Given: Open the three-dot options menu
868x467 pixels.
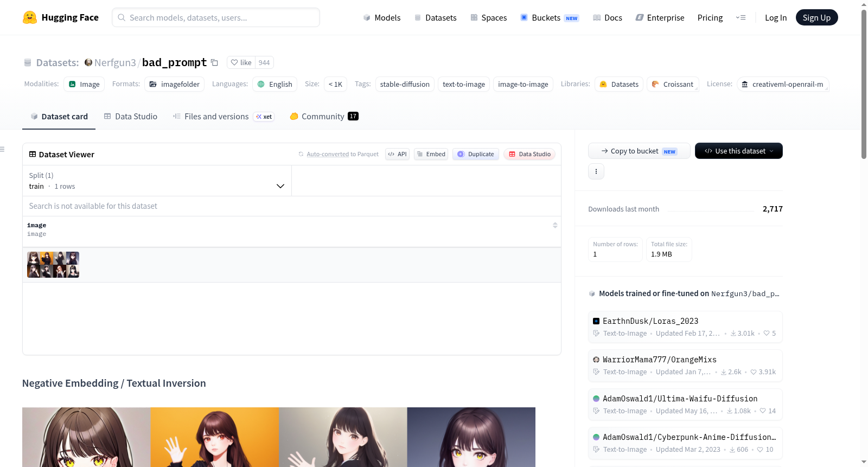Looking at the screenshot, I should tap(596, 171).
